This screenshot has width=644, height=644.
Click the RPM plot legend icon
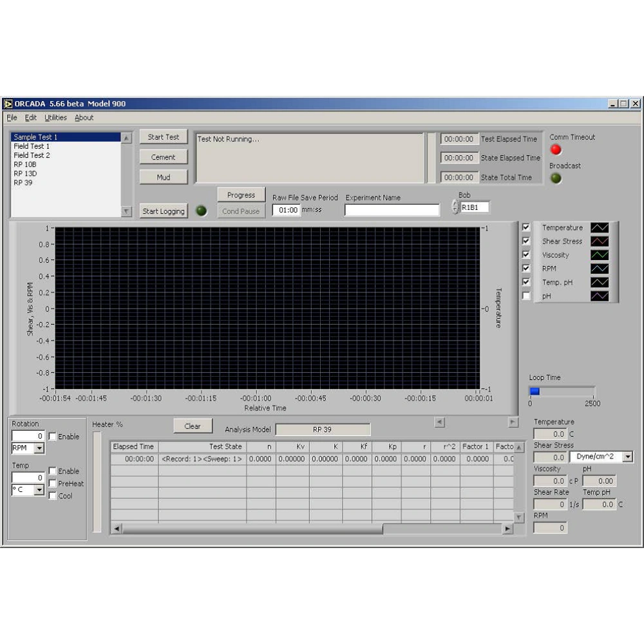tap(600, 269)
